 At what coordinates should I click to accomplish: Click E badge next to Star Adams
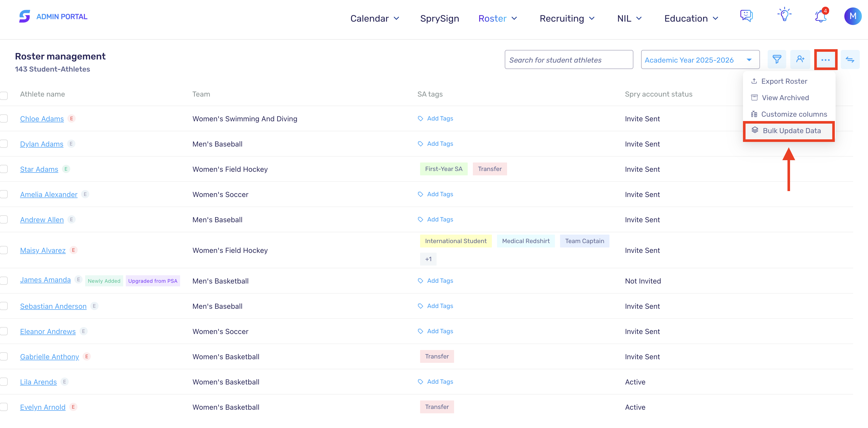click(x=66, y=169)
